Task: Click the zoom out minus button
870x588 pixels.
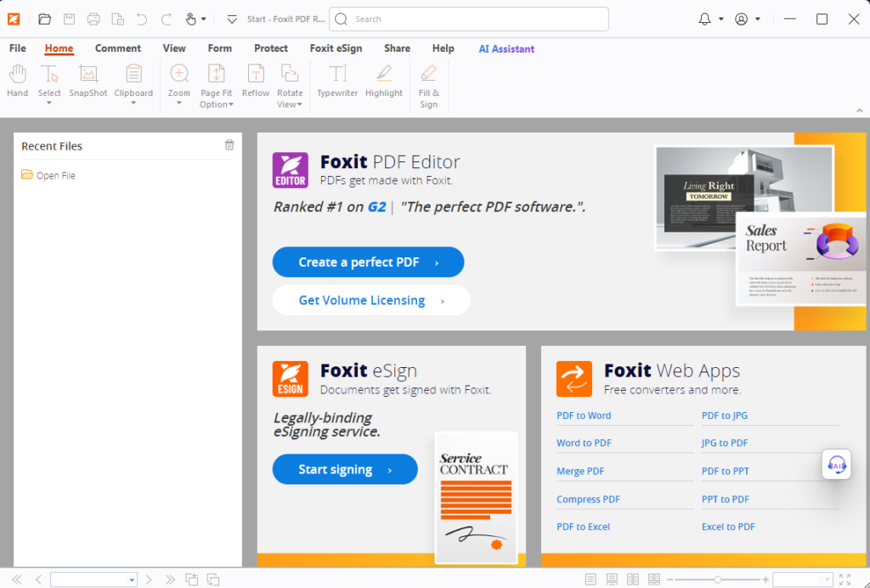Action: [x=669, y=580]
